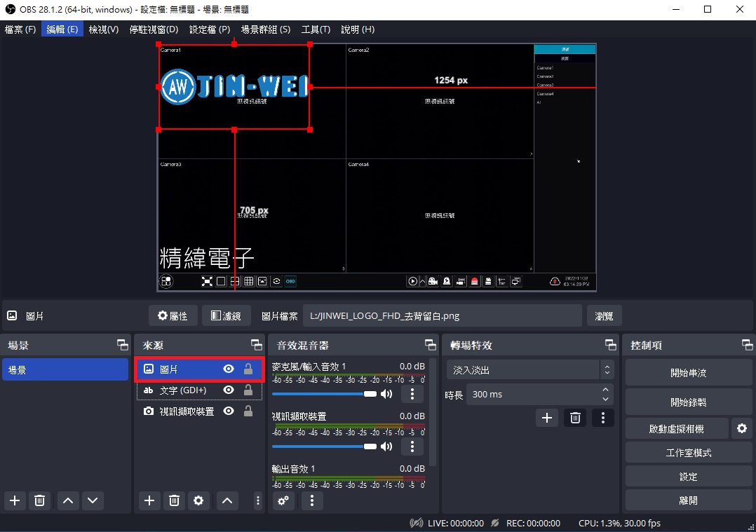Open 屬性 properties for the selected source
This screenshot has width=756, height=532.
[x=173, y=315]
